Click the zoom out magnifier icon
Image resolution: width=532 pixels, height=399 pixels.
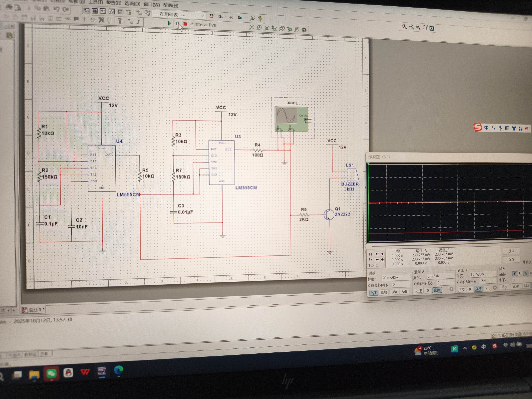coord(411,27)
